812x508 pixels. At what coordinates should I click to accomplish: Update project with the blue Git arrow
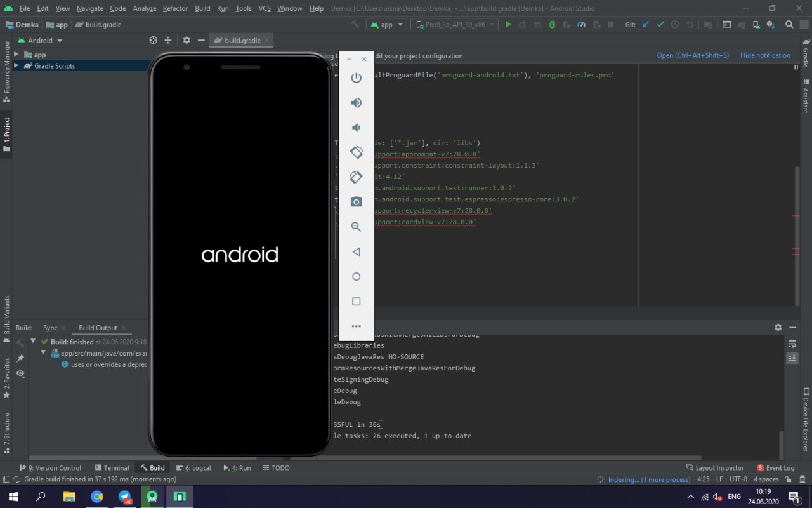(646, 25)
